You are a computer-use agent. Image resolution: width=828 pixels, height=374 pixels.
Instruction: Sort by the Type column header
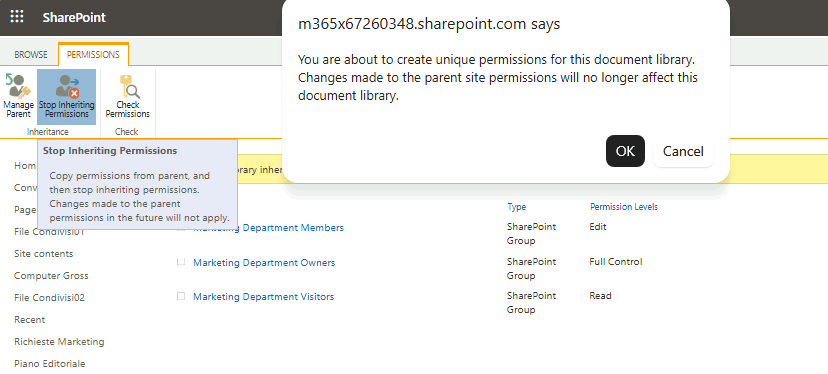tap(516, 207)
